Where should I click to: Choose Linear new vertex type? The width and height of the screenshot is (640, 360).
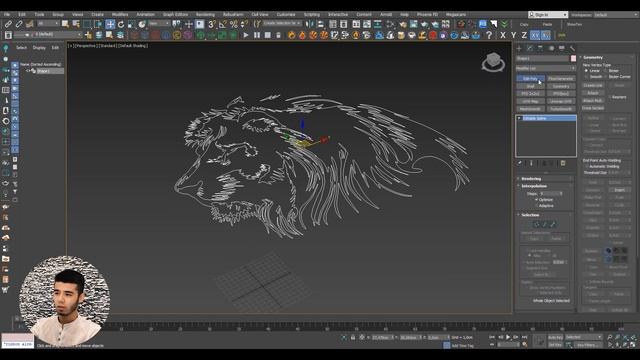587,71
